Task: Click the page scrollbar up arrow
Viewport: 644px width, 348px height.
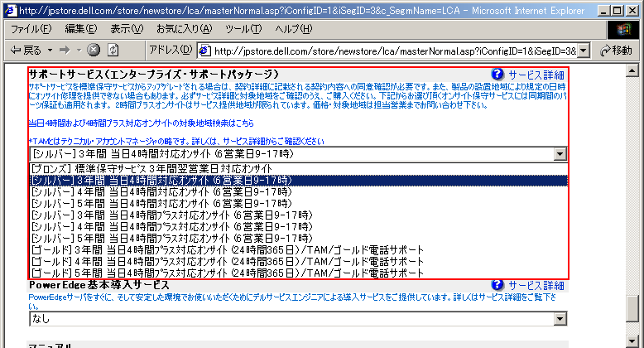Action: [x=632, y=70]
